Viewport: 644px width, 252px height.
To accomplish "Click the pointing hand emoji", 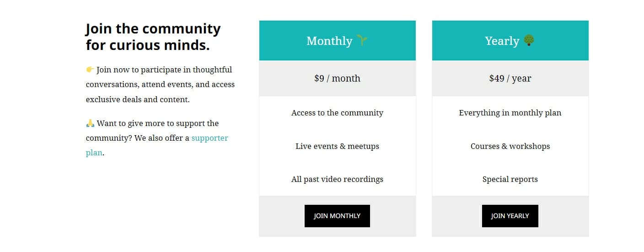I will pyautogui.click(x=90, y=70).
